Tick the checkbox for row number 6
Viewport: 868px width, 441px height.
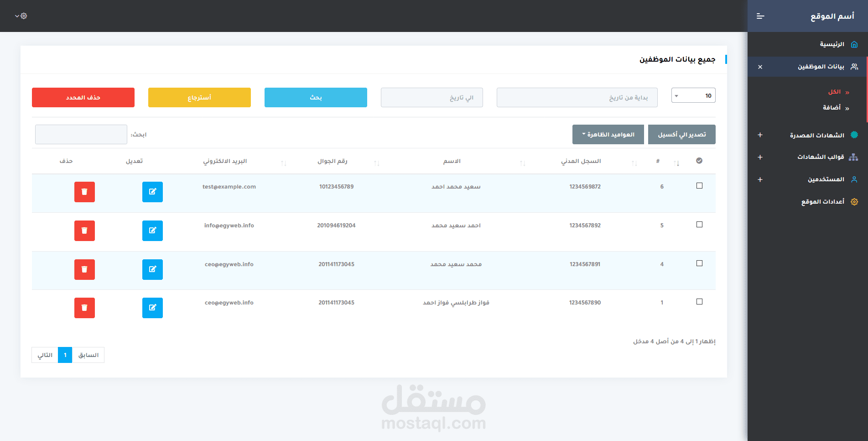(x=699, y=186)
